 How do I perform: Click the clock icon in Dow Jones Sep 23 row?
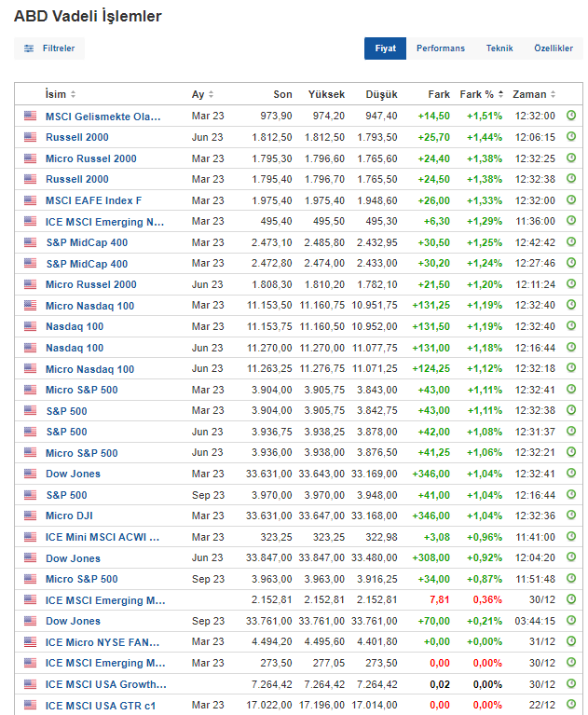pyautogui.click(x=571, y=621)
